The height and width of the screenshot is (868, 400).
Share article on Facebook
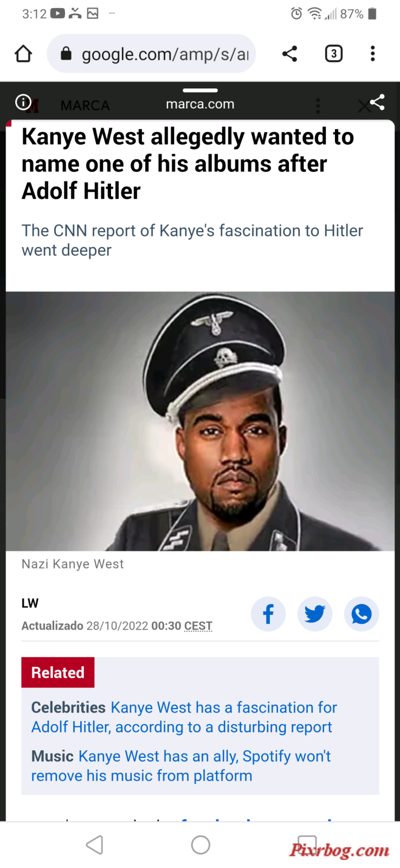(x=268, y=614)
